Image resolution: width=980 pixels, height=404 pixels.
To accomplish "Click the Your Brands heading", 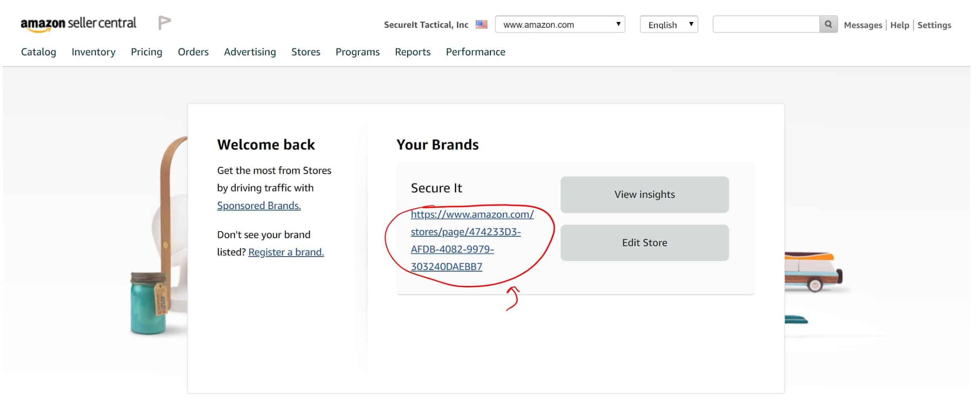I will pyautogui.click(x=437, y=145).
